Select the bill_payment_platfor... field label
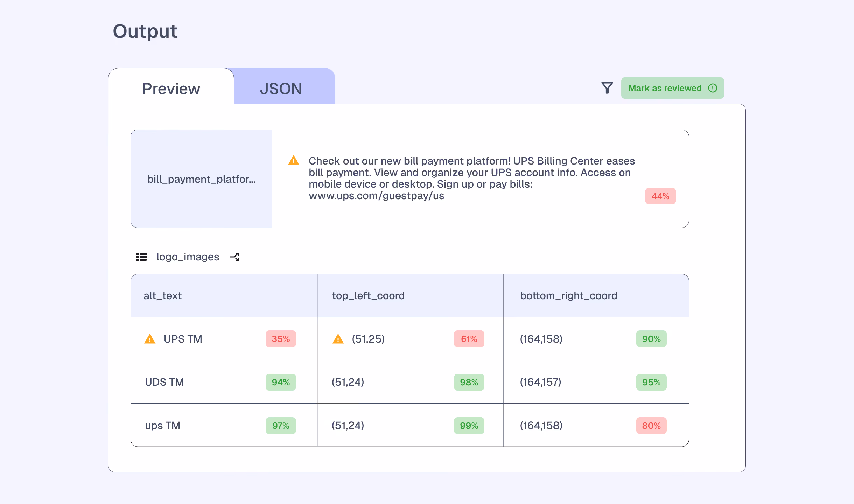 tap(201, 179)
